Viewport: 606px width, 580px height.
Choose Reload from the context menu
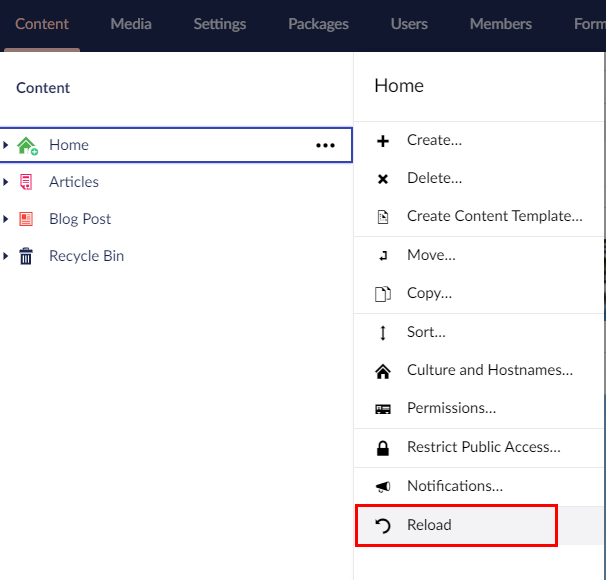click(x=429, y=525)
